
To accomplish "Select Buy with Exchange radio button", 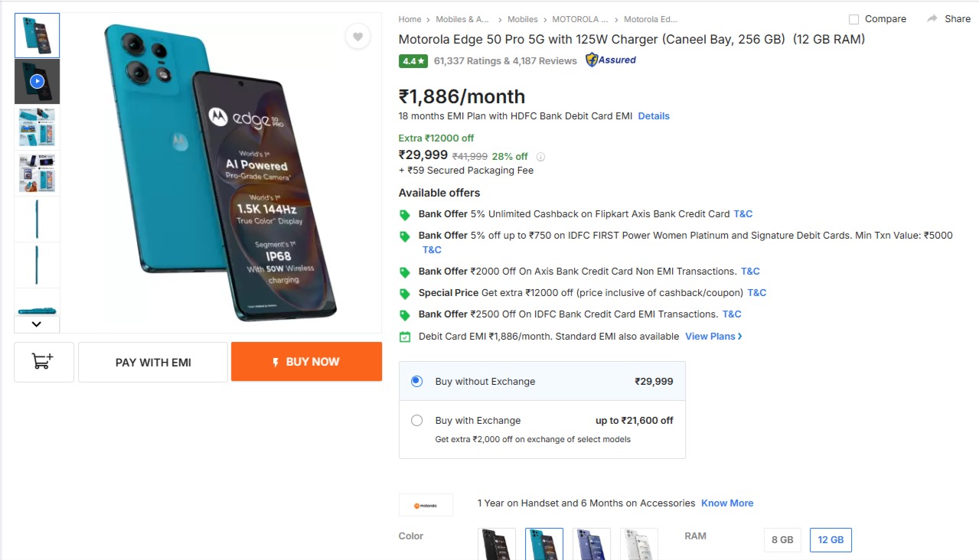I will click(x=417, y=420).
